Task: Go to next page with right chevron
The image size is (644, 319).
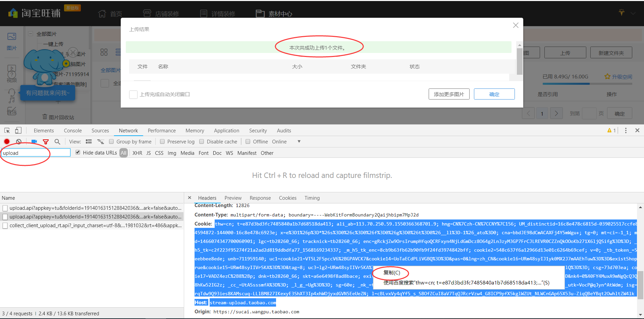Action: 556,113
